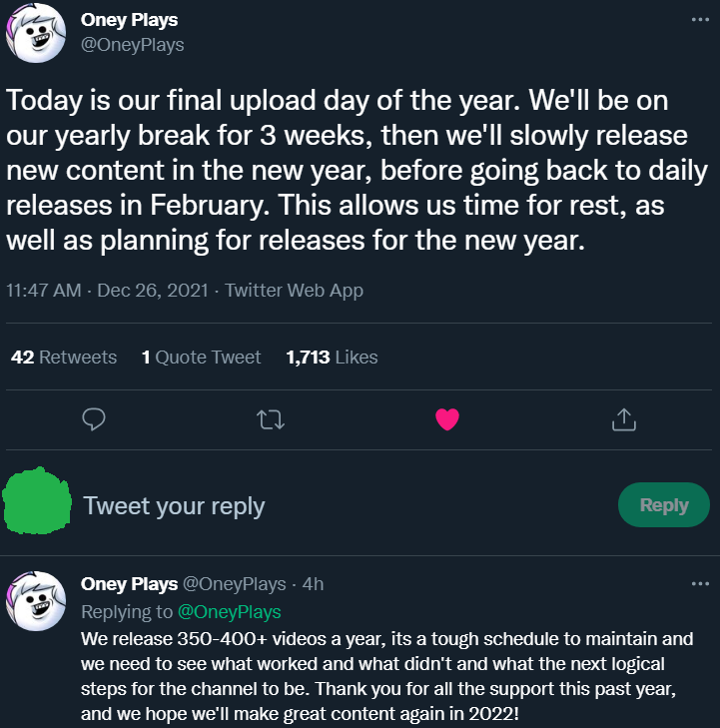The width and height of the screenshot is (720, 728).
Task: Click the green user avatar
Action: (37, 501)
